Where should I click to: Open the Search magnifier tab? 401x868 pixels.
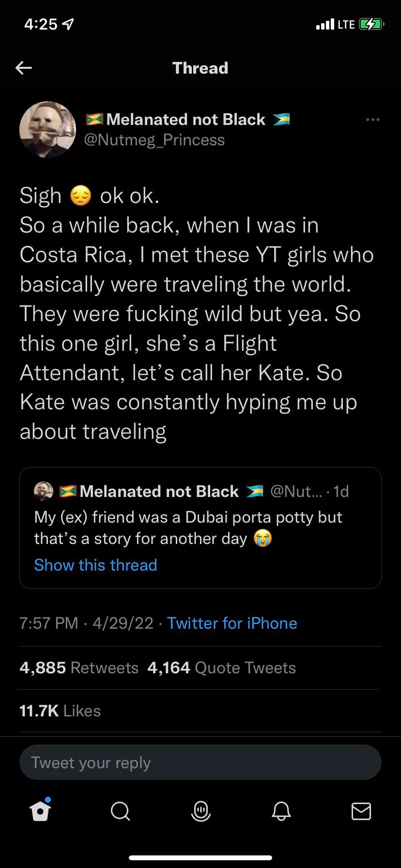tap(120, 811)
